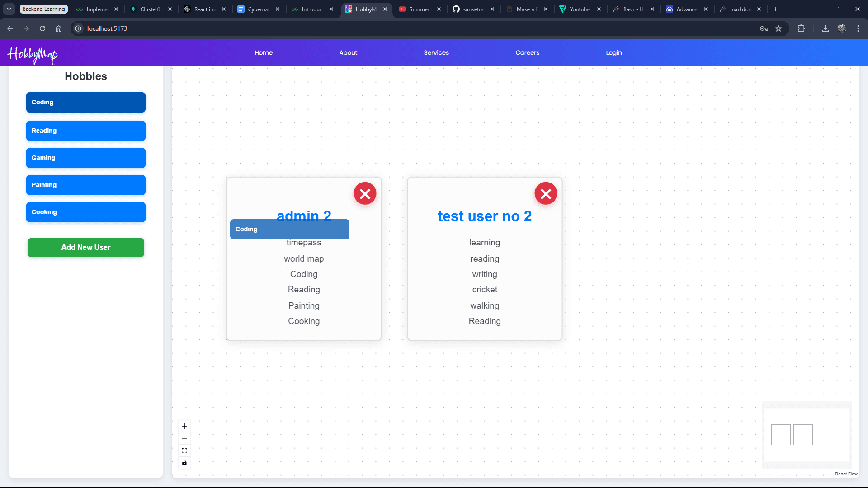
Task: Open the browser extensions puzzle icon
Action: tap(801, 28)
